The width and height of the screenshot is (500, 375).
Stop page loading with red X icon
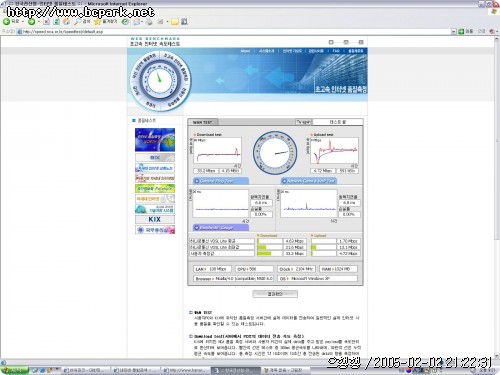46,22
